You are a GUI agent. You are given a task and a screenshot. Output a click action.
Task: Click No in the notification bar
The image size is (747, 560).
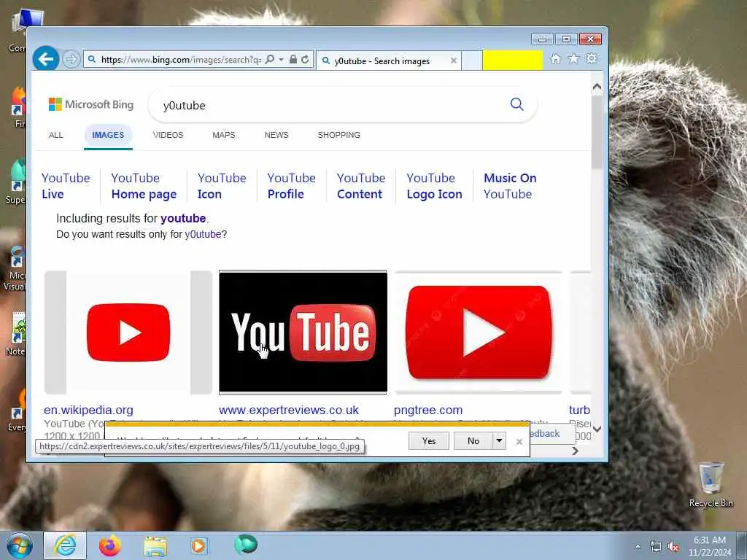473,441
